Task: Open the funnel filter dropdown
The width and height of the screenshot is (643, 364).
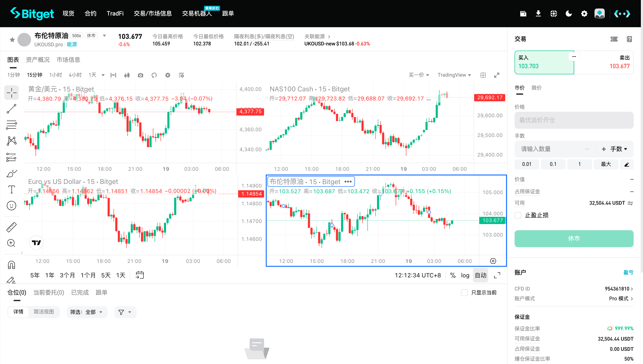Action: pos(125,312)
